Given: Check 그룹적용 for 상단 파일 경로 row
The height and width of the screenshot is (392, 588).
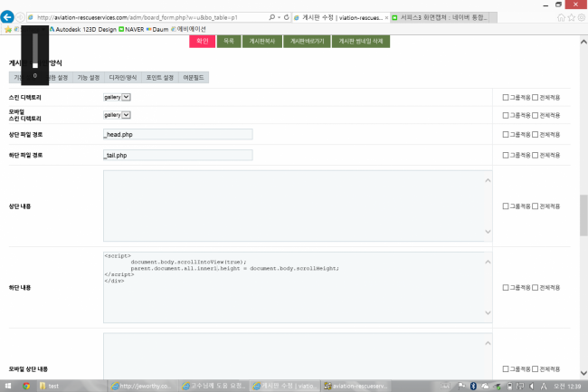Looking at the screenshot, I should point(506,134).
